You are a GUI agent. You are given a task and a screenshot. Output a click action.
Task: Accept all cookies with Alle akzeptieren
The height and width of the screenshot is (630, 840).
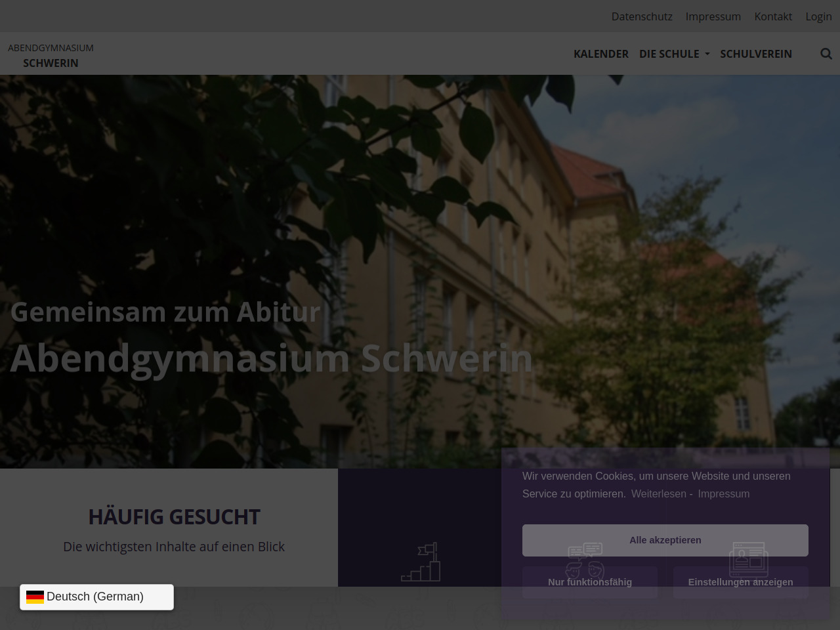click(x=665, y=540)
